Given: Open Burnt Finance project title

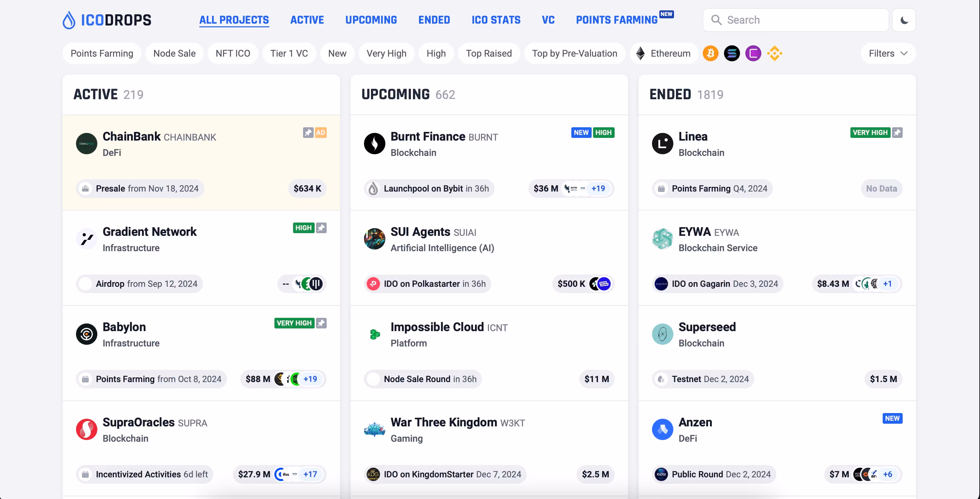Looking at the screenshot, I should (x=428, y=137).
